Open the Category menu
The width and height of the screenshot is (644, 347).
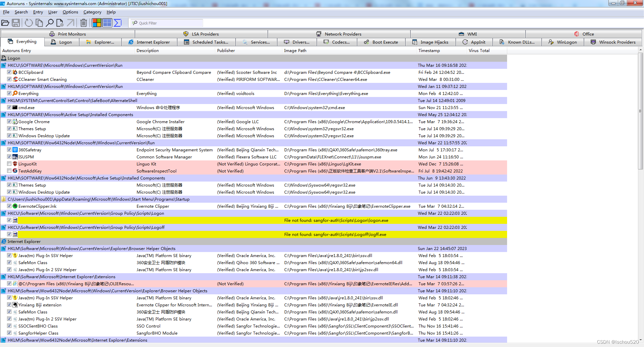(x=92, y=12)
